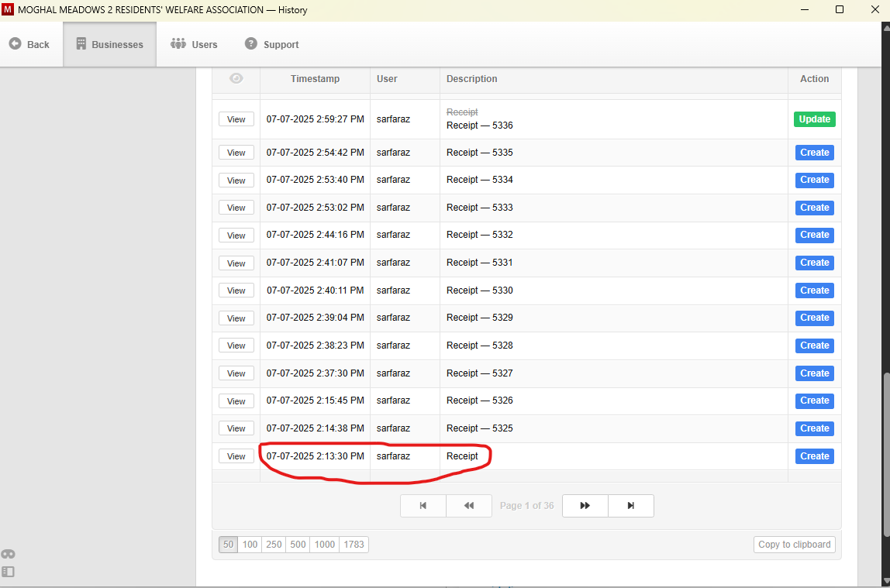The image size is (890, 588).
Task: Show all 1783 rows
Action: [354, 545]
